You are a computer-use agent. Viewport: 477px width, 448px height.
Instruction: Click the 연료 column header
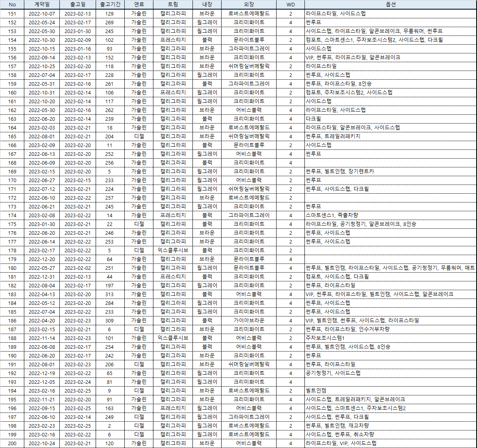click(139, 4)
